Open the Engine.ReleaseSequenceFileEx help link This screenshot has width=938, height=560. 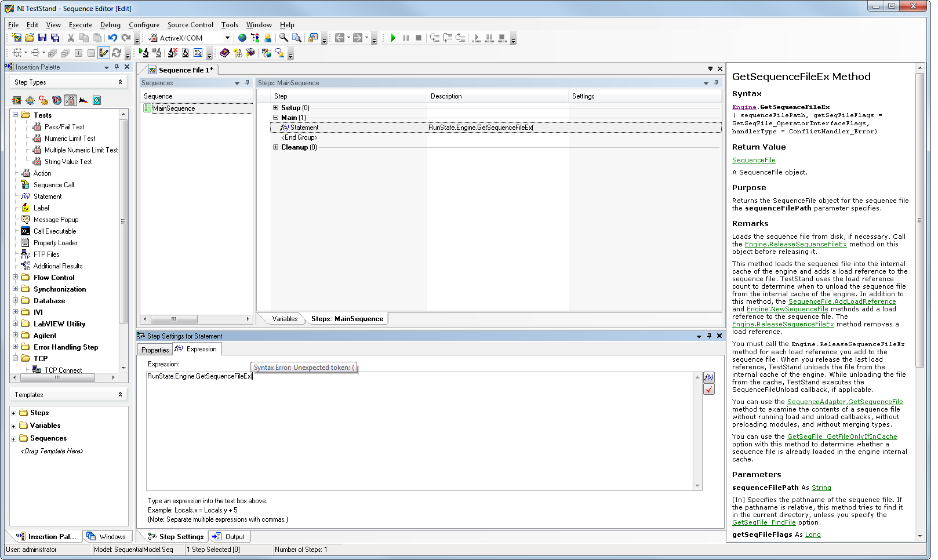(x=795, y=244)
